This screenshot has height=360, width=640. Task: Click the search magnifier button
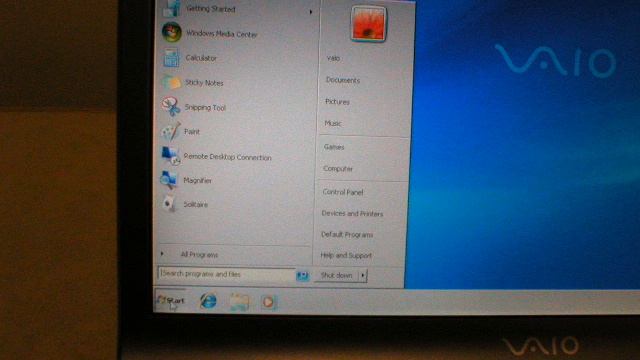point(302,276)
